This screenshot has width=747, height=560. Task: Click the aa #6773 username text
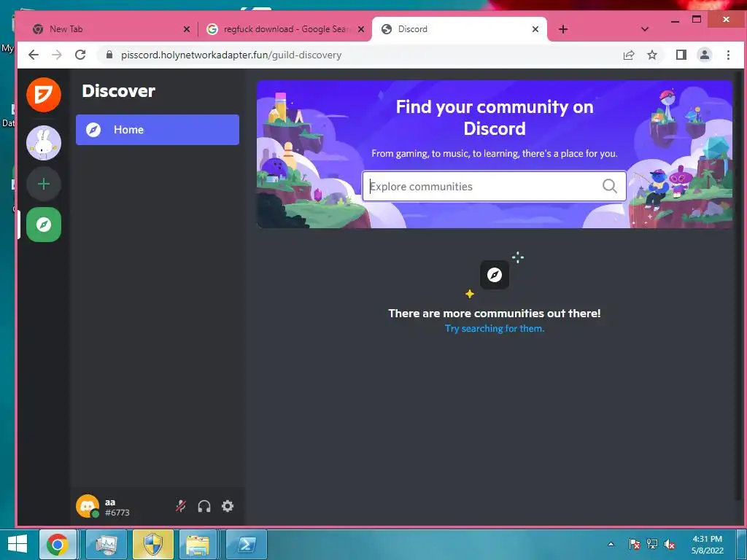click(x=117, y=507)
